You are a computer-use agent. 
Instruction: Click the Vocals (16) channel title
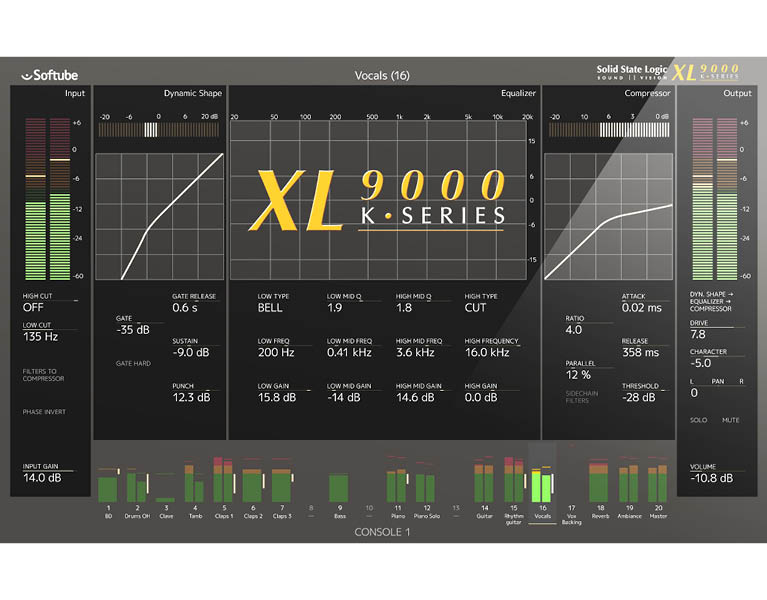[x=382, y=75]
